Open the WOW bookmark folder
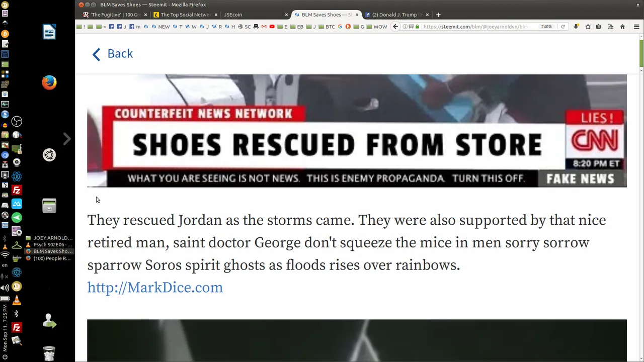Screen dimensions: 644x362 (x=377, y=27)
